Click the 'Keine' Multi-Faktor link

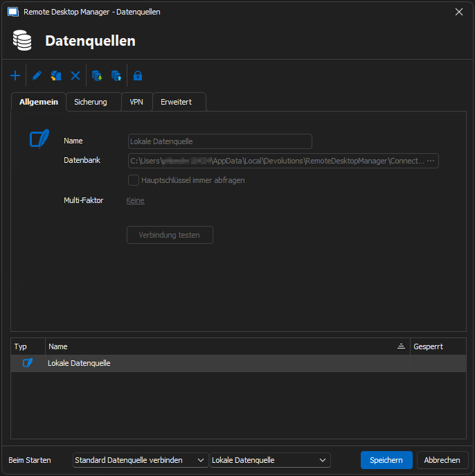click(135, 200)
